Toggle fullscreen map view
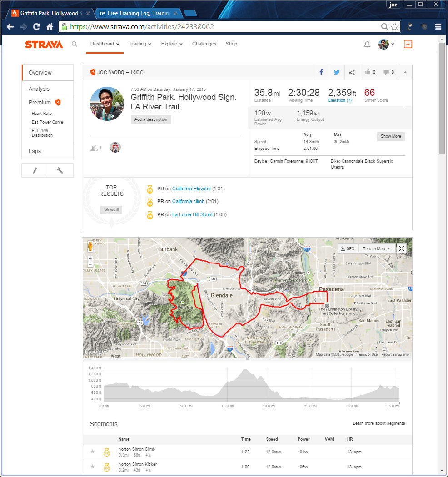Image resolution: width=448 pixels, height=477 pixels. point(402,248)
